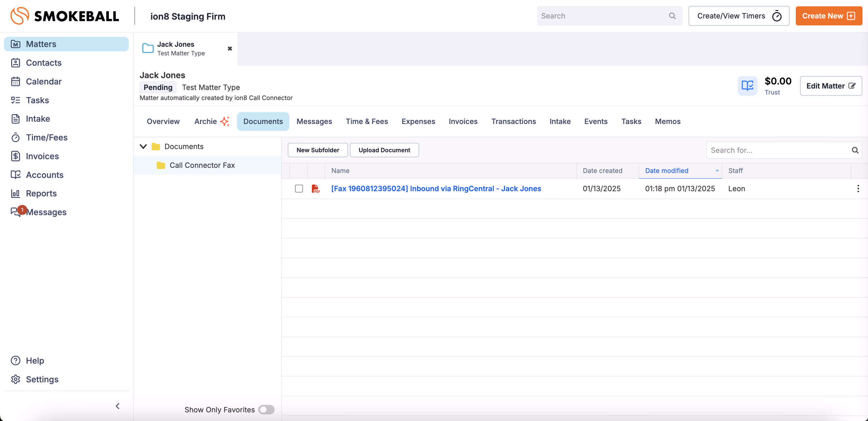The width and height of the screenshot is (868, 421).
Task: Open the Calendar sidebar icon
Action: coord(16,82)
